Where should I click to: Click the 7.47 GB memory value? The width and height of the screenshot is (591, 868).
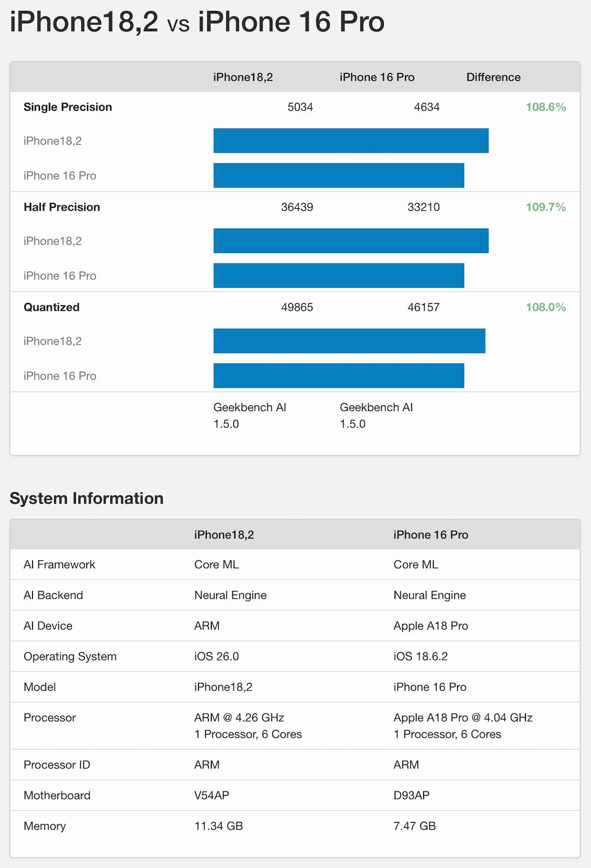415,826
